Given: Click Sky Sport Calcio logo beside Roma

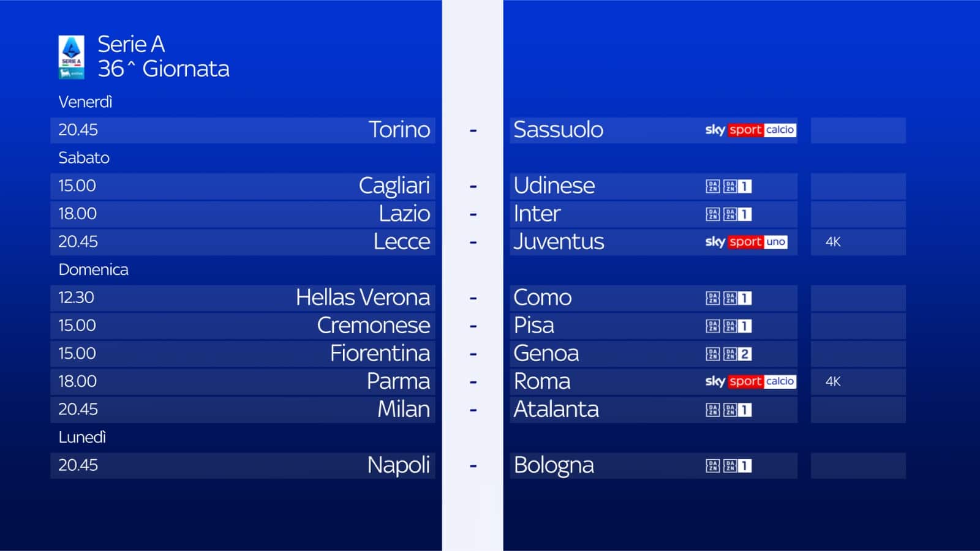Looking at the screenshot, I should point(750,381).
